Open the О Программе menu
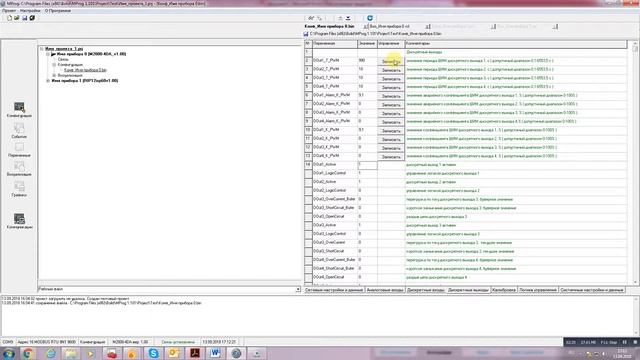The width and height of the screenshot is (640, 360). pyautogui.click(x=58, y=11)
